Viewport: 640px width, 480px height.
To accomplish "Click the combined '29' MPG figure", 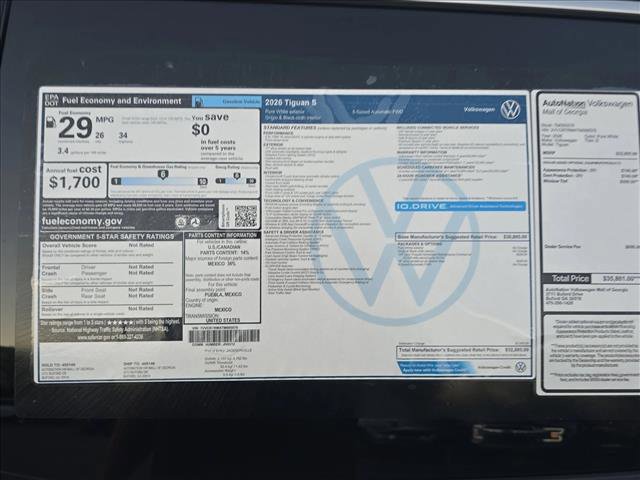I will tap(75, 128).
